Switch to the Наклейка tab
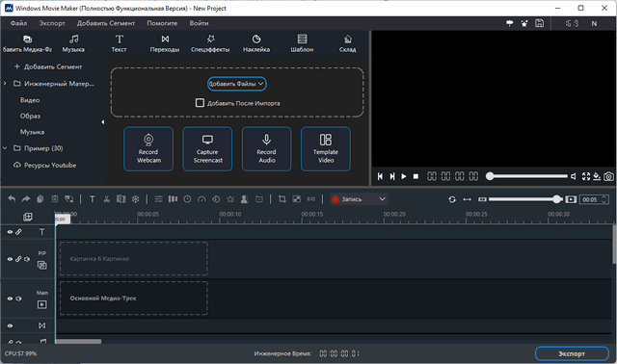This screenshot has height=364, width=617. [x=256, y=43]
